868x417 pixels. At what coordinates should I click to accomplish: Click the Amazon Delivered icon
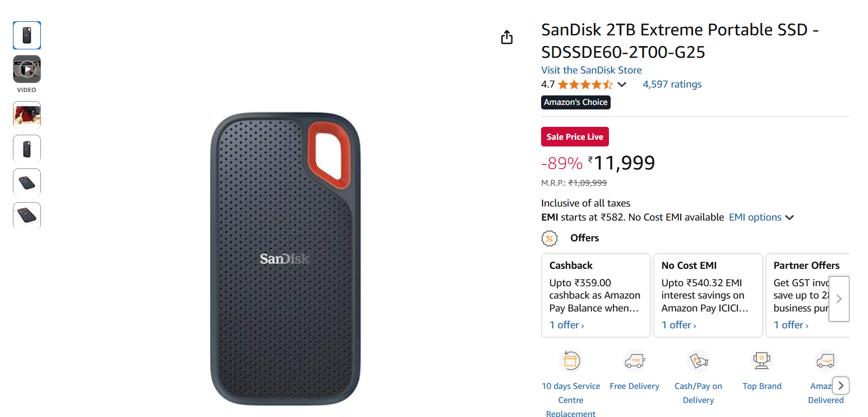coord(825,360)
